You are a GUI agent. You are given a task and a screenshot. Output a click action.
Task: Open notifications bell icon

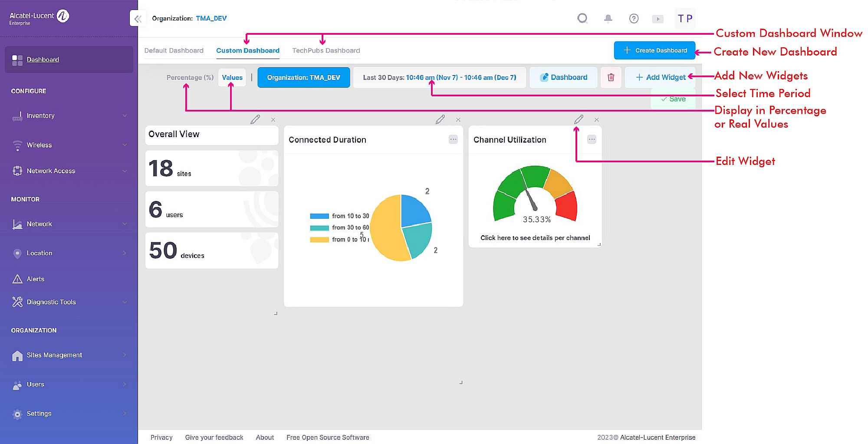click(608, 18)
